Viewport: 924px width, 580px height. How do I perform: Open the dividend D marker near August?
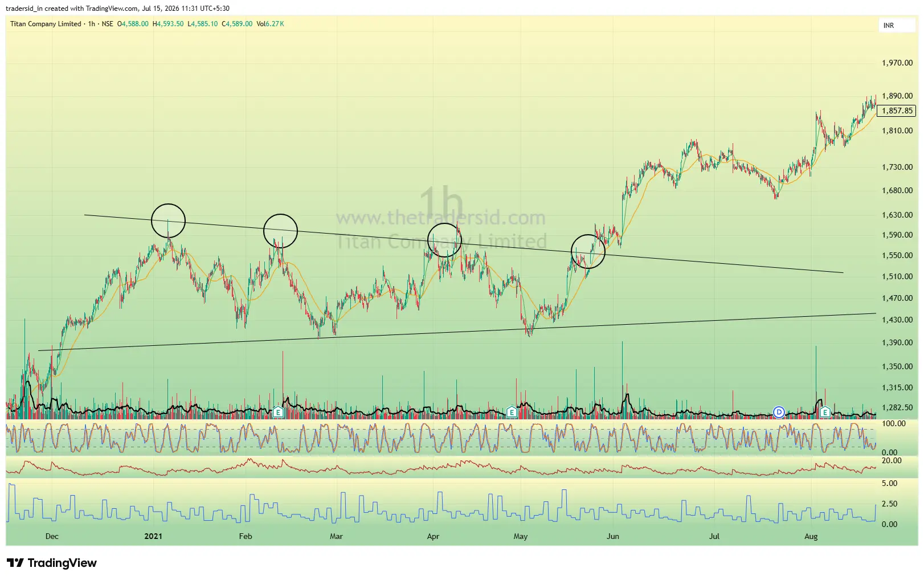(x=779, y=412)
